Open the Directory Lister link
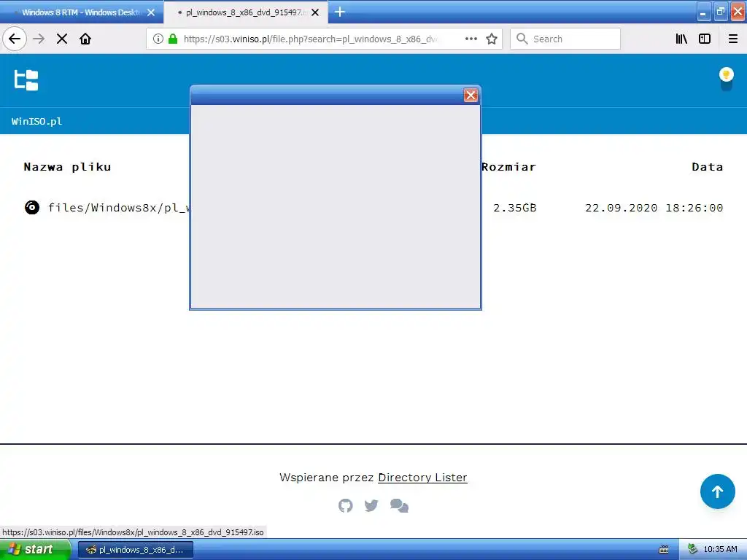Screen dimensions: 747x560 [x=422, y=477]
